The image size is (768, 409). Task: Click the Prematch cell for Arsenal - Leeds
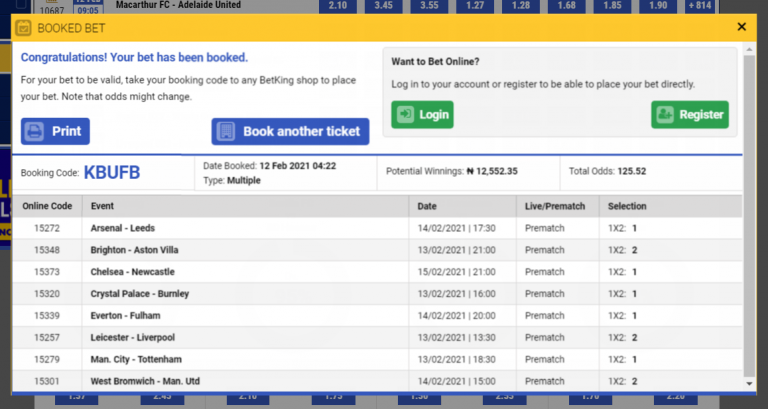(545, 228)
